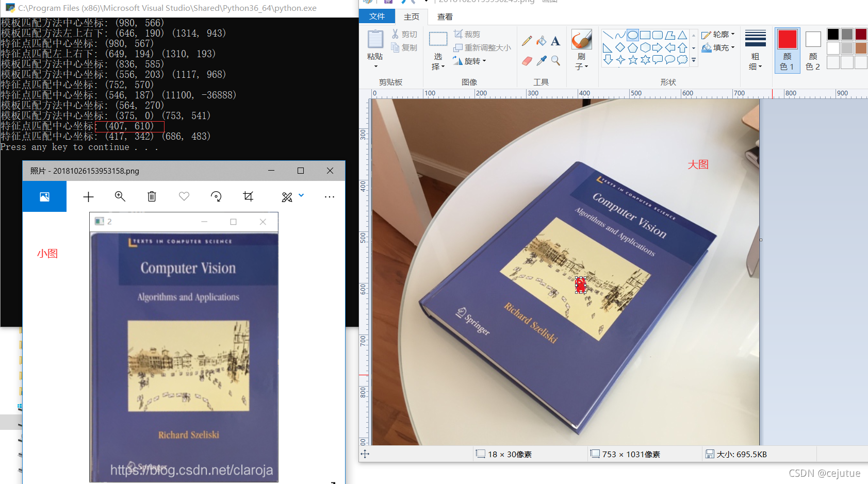Viewport: 868px width, 484px height.
Task: Click the Add (+) icon in Photos
Action: pyautogui.click(x=88, y=196)
